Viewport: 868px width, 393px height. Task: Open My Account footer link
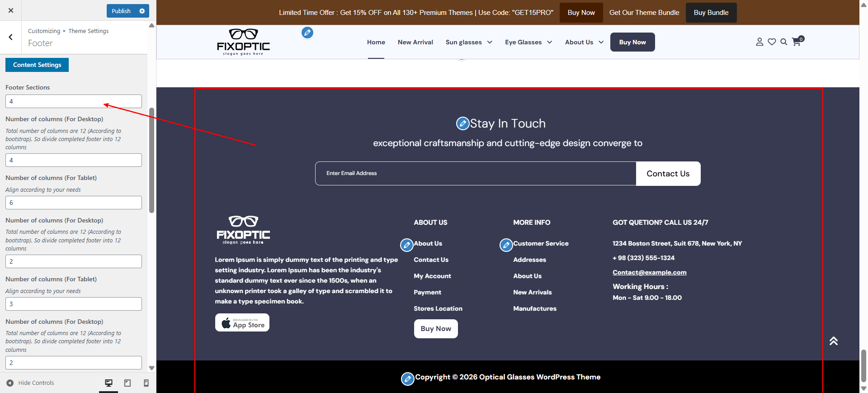click(x=432, y=276)
